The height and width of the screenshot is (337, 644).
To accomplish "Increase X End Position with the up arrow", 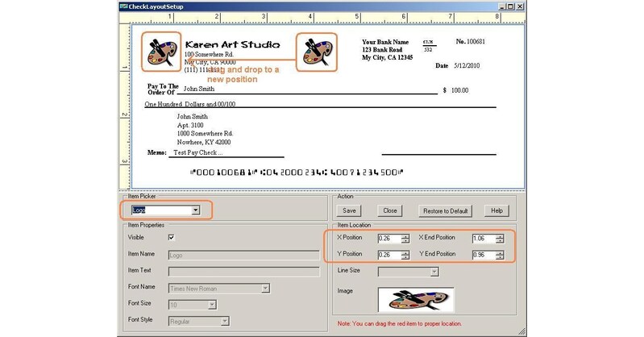I will tap(500, 235).
